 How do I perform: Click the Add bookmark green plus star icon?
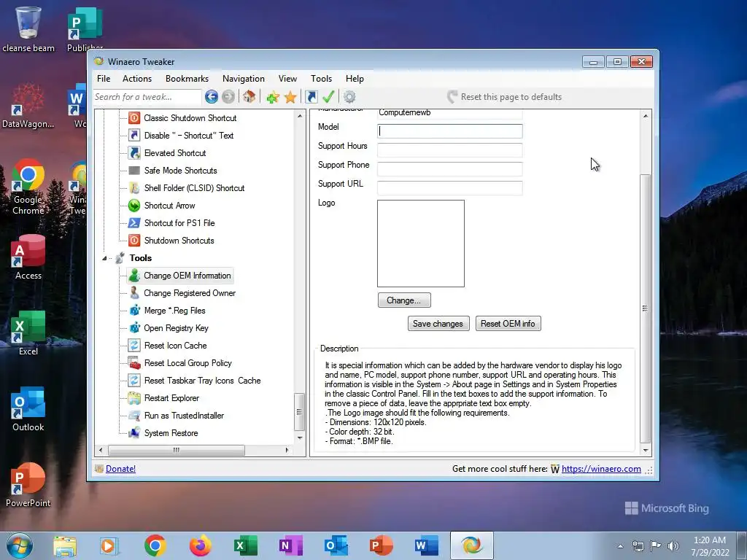pyautogui.click(x=273, y=97)
